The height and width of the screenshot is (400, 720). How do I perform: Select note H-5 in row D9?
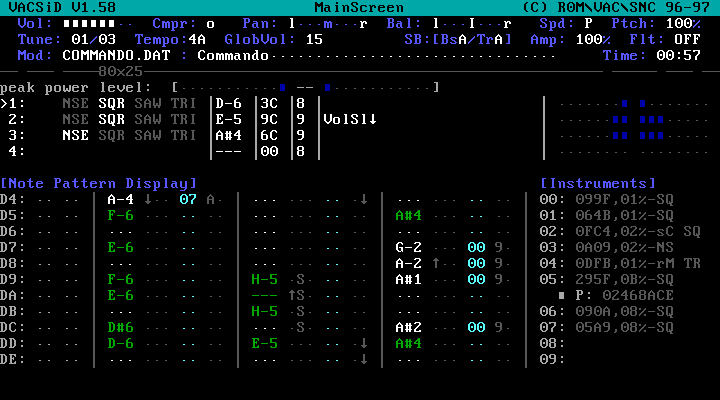point(264,279)
